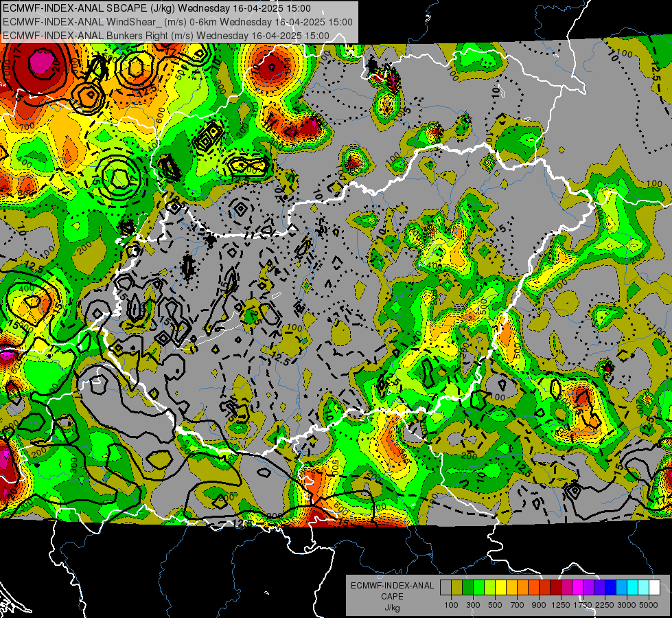Click the 500 tick label under the legend
Screen dimensions: 672x618
495,605
